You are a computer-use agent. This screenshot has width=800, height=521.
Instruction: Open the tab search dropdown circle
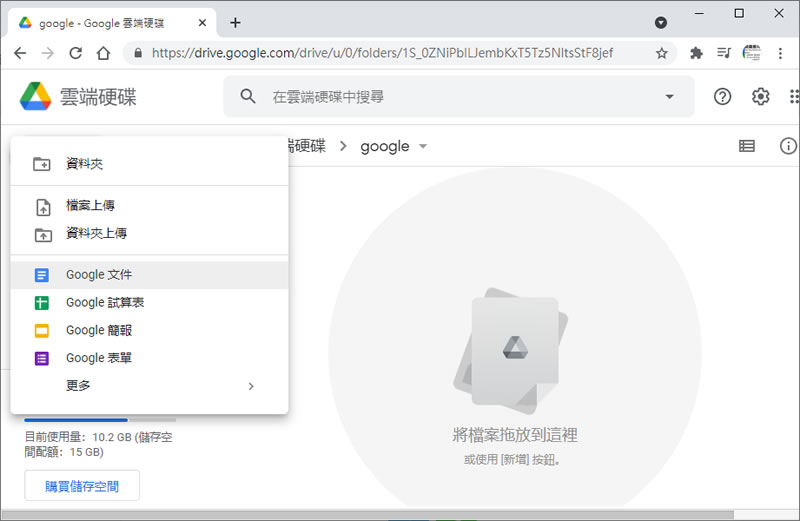(x=661, y=22)
